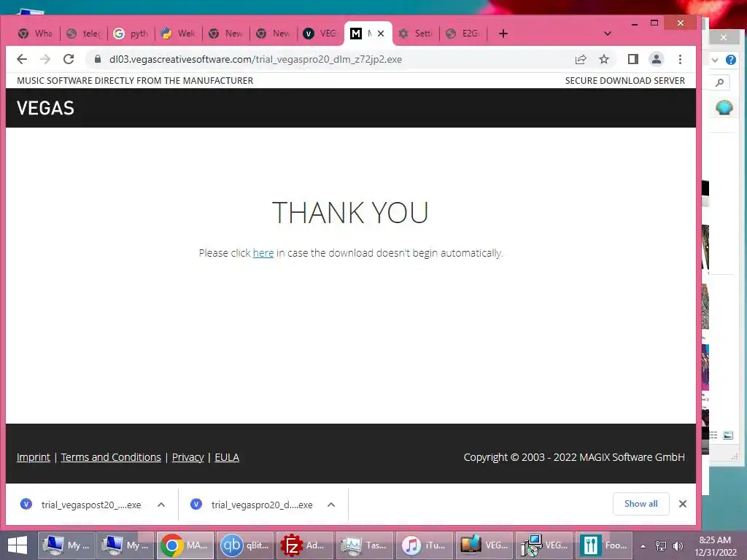The image size is (747, 560).
Task: View site security lock info
Action: pyautogui.click(x=98, y=59)
